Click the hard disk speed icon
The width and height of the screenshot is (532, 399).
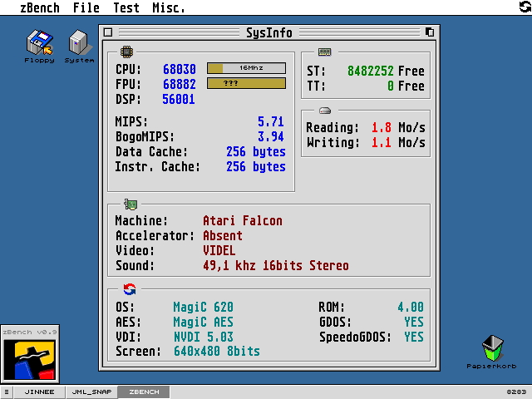[x=325, y=111]
